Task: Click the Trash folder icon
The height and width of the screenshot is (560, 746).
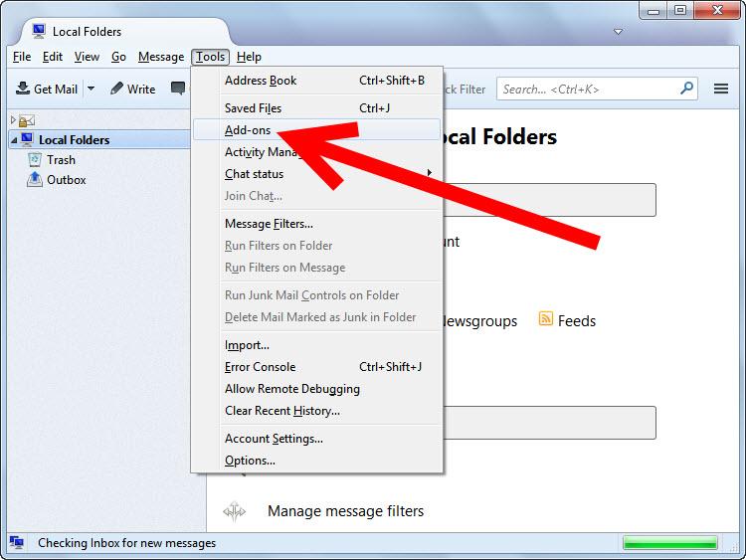Action: click(34, 160)
